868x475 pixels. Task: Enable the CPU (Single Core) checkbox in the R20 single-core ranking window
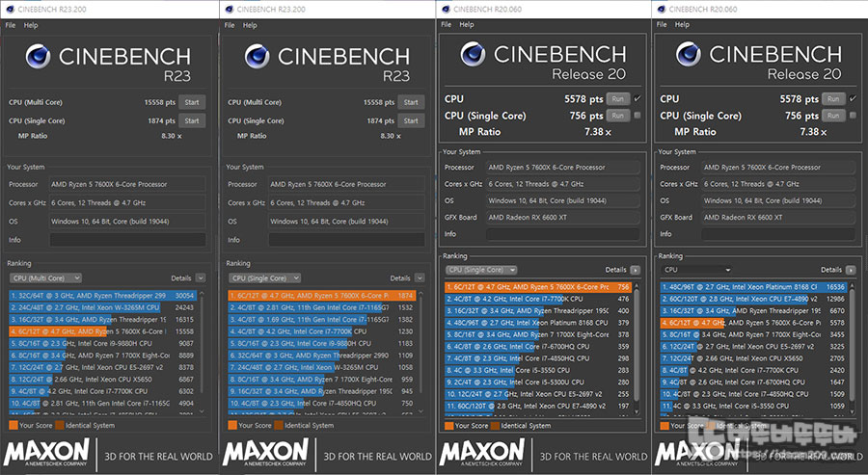click(x=637, y=115)
